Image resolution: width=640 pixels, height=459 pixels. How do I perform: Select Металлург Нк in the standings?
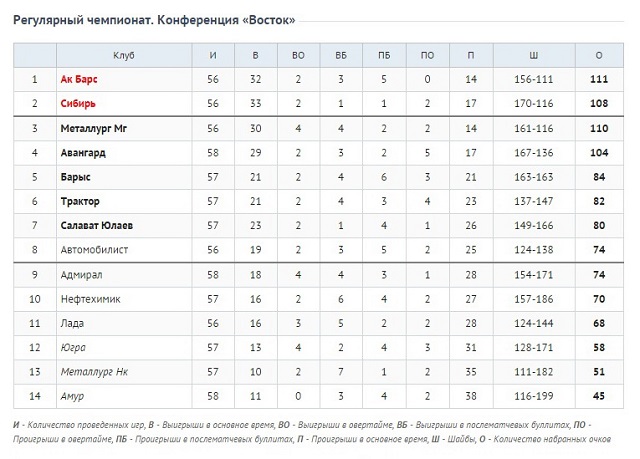tap(94, 372)
